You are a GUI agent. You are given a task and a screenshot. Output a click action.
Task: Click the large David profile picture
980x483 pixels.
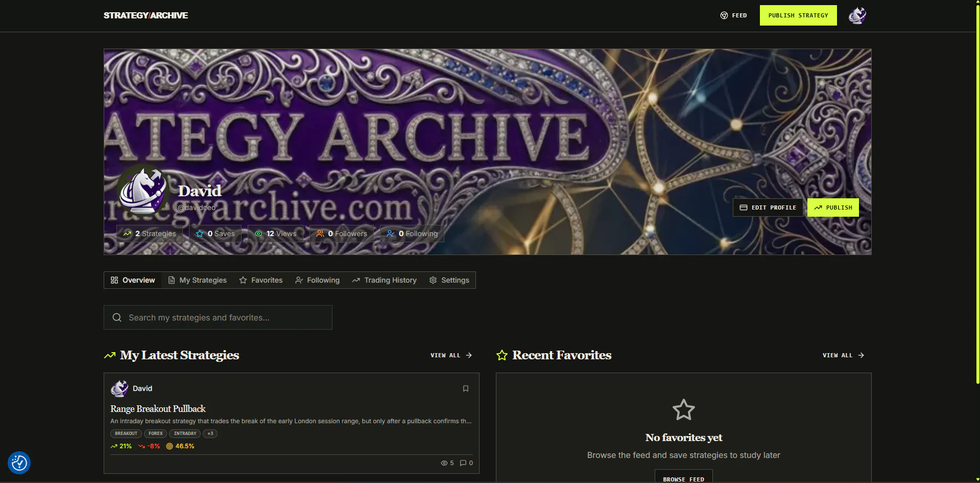[142, 191]
